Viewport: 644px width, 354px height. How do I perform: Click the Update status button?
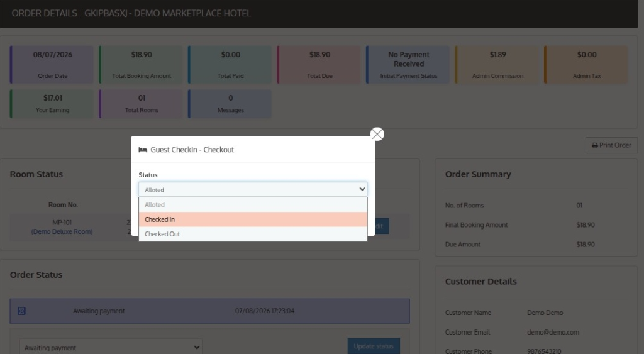[x=374, y=346]
